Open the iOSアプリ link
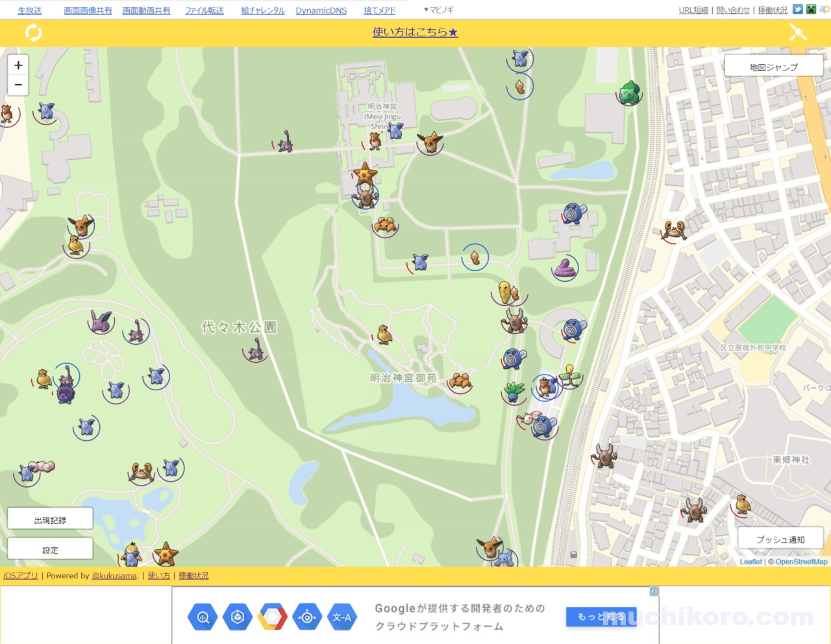The image size is (831, 644). (21, 575)
